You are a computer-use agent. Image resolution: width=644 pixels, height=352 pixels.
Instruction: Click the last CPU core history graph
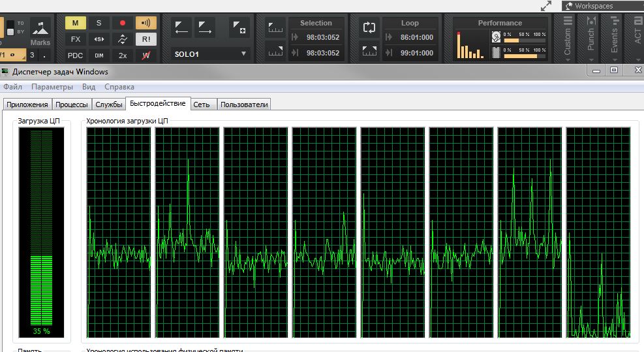pos(598,232)
